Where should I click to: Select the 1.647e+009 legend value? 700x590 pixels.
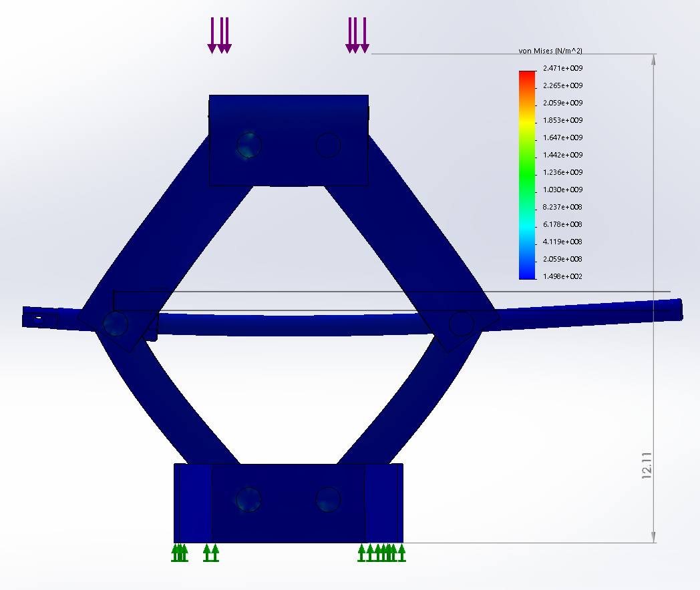pos(562,137)
